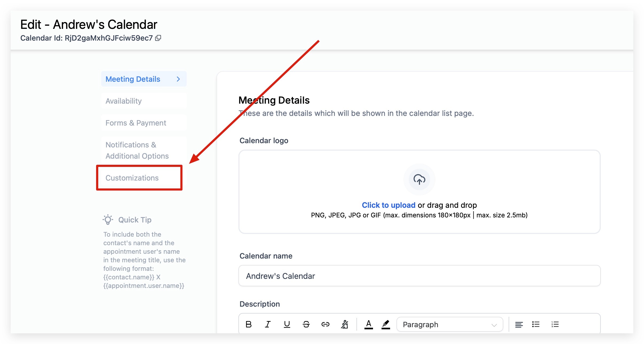Image resolution: width=644 pixels, height=344 pixels.
Task: Apply italic formatting to description
Action: coord(268,324)
